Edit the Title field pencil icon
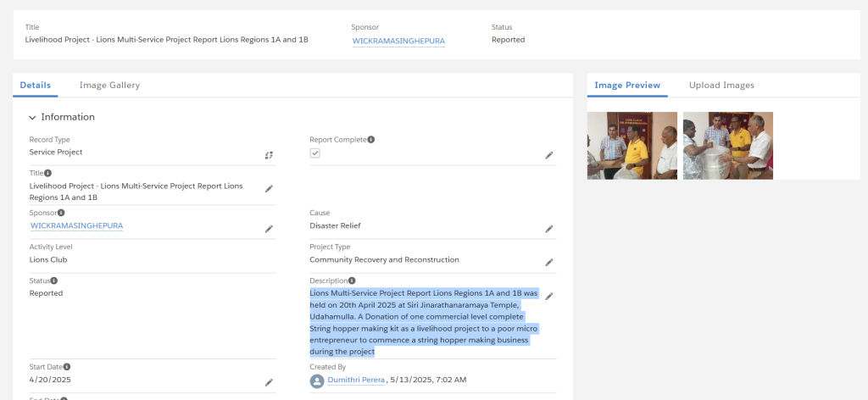868x400 pixels. click(x=269, y=189)
